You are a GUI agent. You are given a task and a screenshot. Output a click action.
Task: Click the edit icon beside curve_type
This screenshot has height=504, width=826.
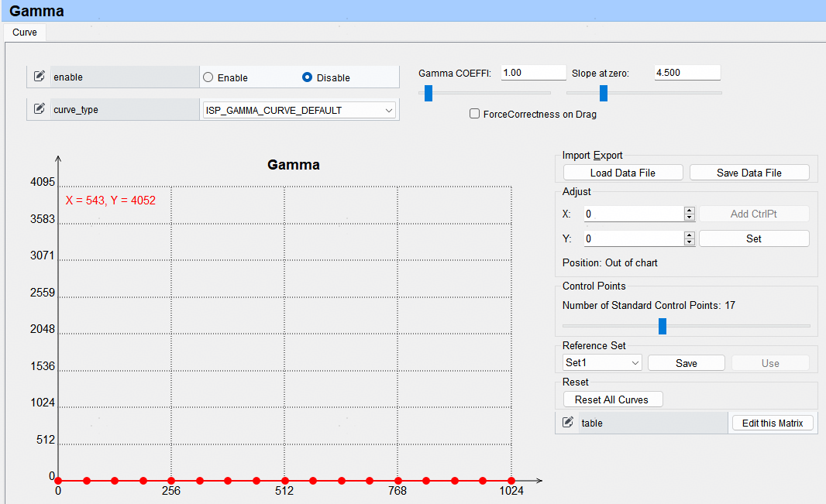(x=40, y=109)
